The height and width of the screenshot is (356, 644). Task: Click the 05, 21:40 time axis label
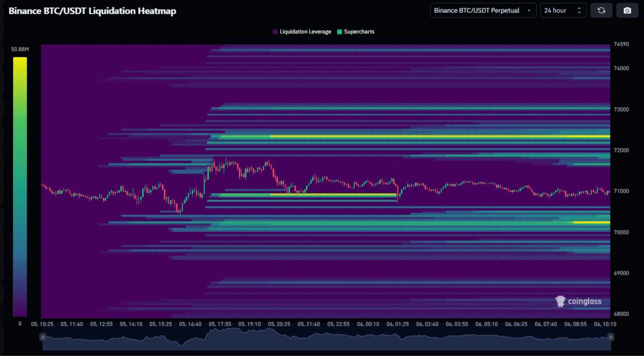click(309, 324)
